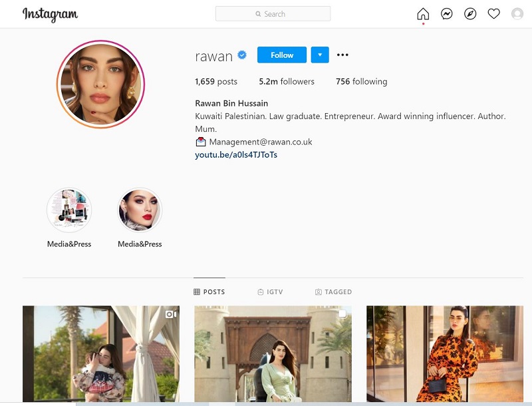
Task: Click the Management@rawan.co.uk email text
Action: click(261, 142)
